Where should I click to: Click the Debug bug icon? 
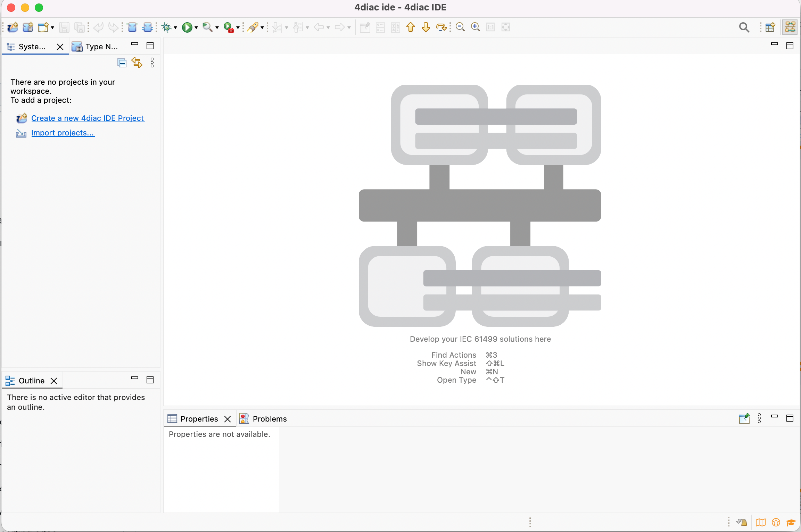click(x=167, y=27)
